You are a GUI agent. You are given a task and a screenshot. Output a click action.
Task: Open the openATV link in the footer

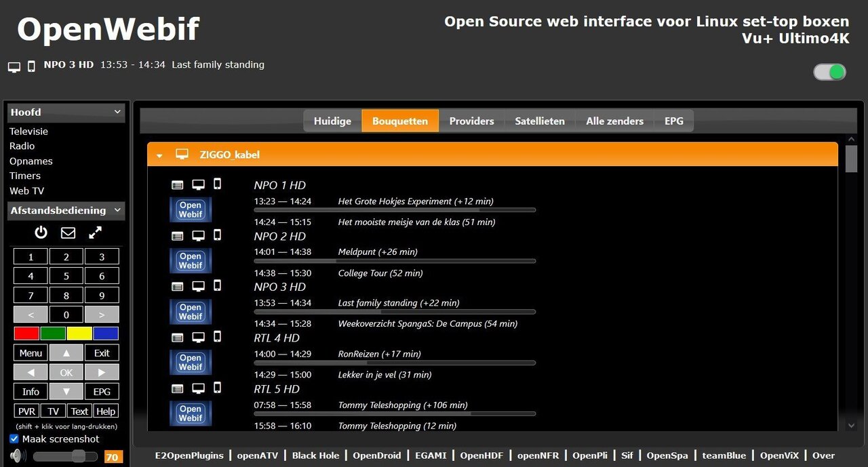[257, 455]
